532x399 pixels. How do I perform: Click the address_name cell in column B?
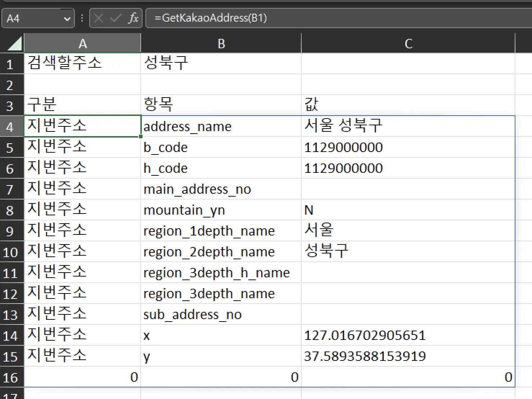pos(221,126)
